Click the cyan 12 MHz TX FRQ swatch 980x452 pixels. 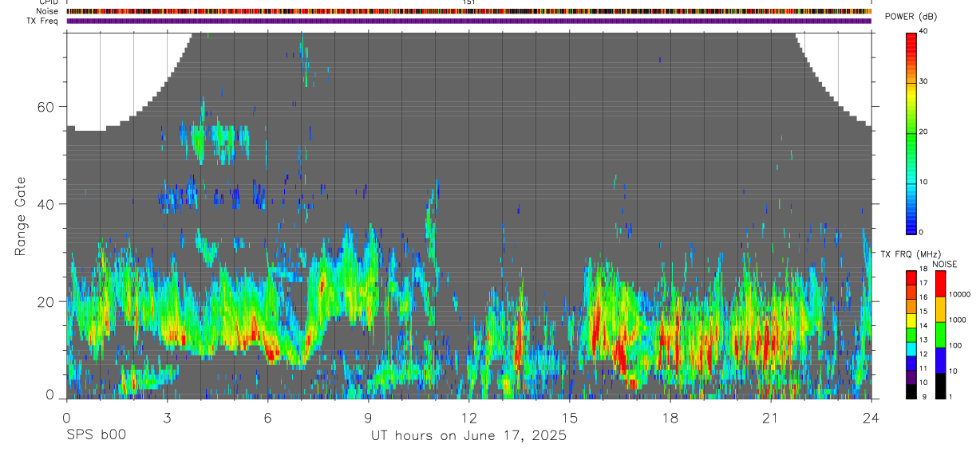tap(911, 349)
